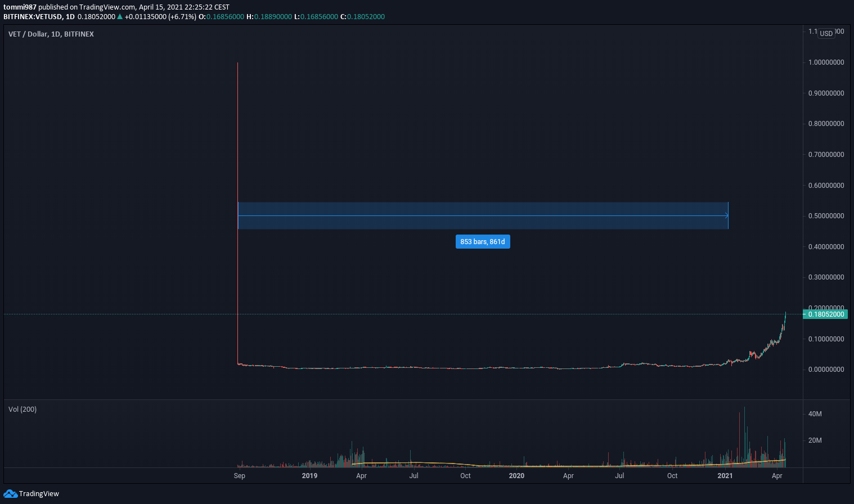Click the high value H:0.18890000 in header

coord(269,17)
